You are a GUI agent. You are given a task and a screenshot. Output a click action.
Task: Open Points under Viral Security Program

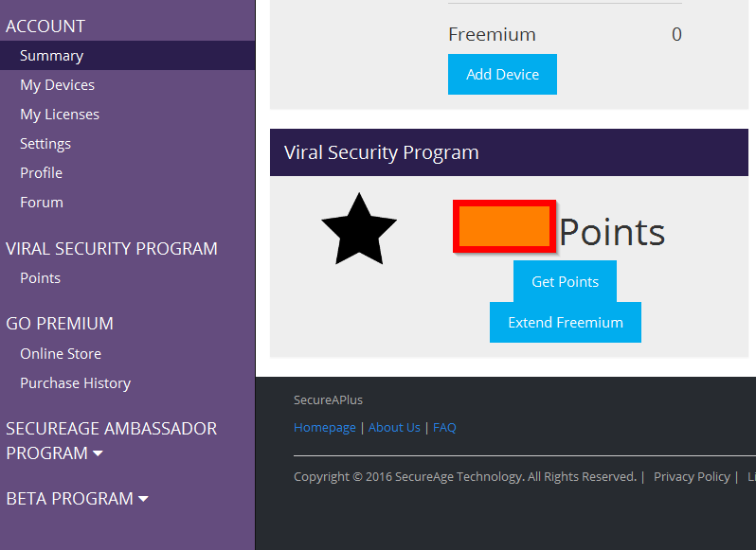(40, 278)
